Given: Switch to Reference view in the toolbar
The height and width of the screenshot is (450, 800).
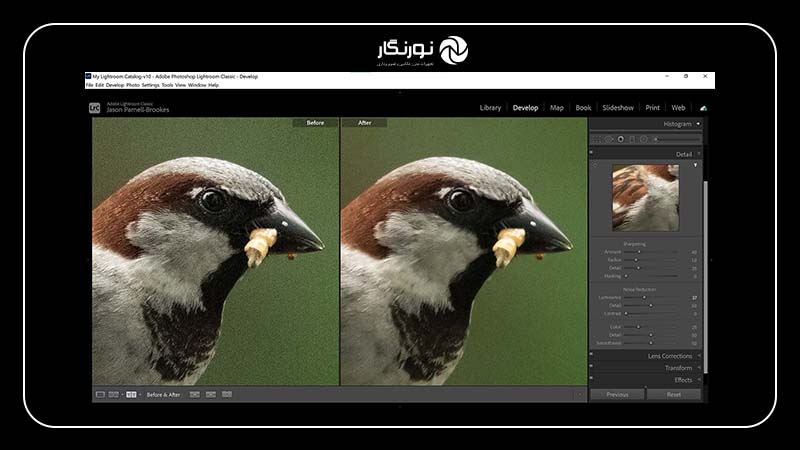Looking at the screenshot, I should [114, 394].
